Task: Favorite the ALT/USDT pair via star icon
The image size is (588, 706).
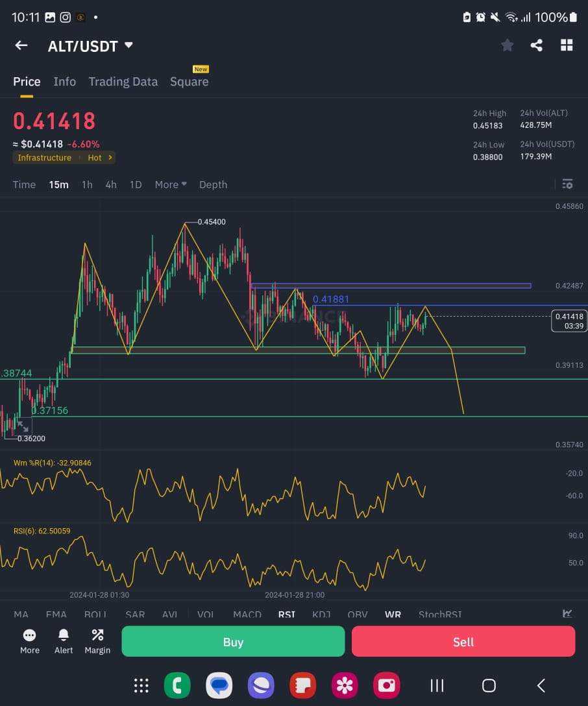Action: click(507, 45)
